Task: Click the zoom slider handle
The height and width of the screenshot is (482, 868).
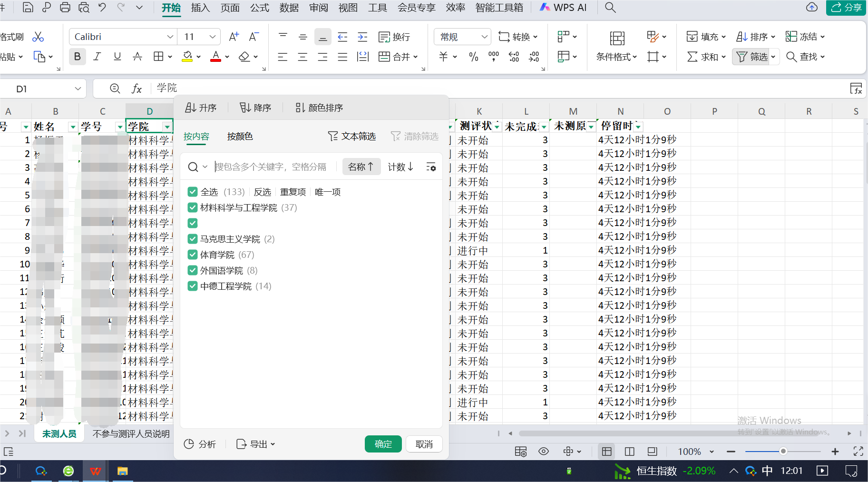Action: click(783, 451)
